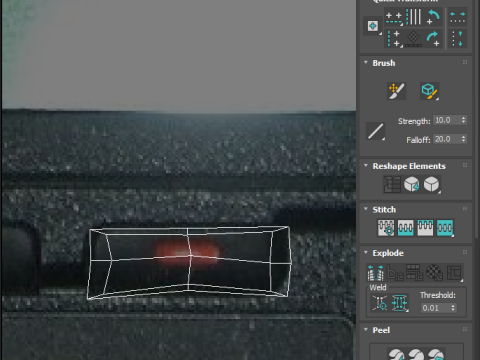Image resolution: width=480 pixels, height=360 pixels.
Task: Click the "Reshape Elements" rollout title text
Action: tap(409, 166)
